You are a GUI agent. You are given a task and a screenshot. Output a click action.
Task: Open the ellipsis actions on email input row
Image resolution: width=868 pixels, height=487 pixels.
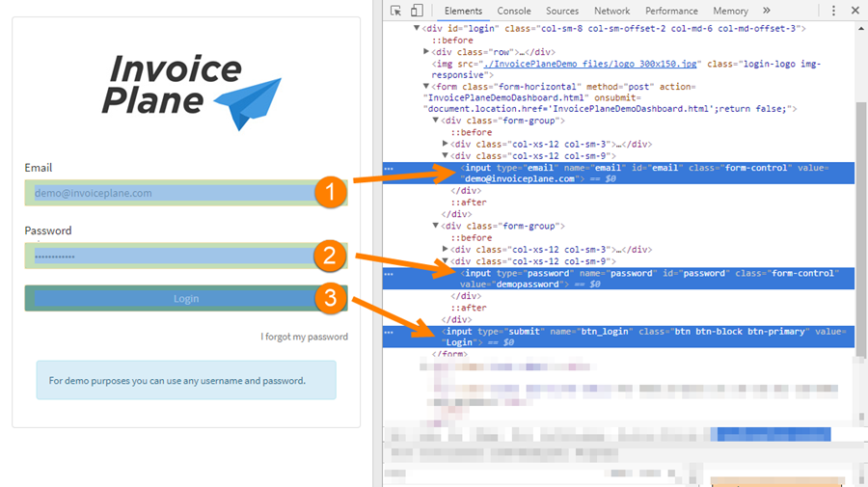389,168
